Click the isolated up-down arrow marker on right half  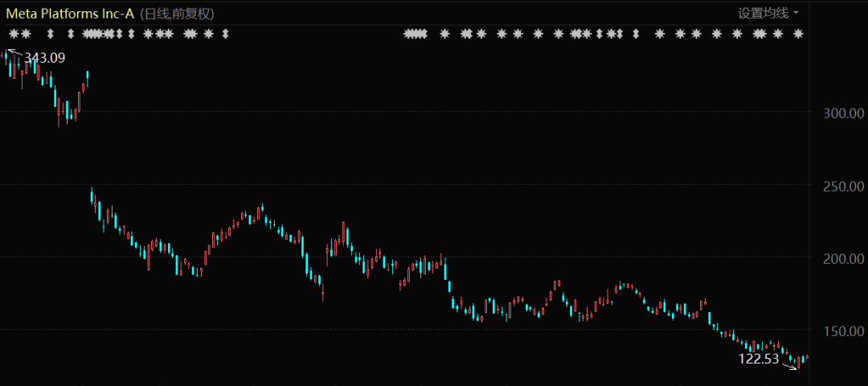point(636,34)
